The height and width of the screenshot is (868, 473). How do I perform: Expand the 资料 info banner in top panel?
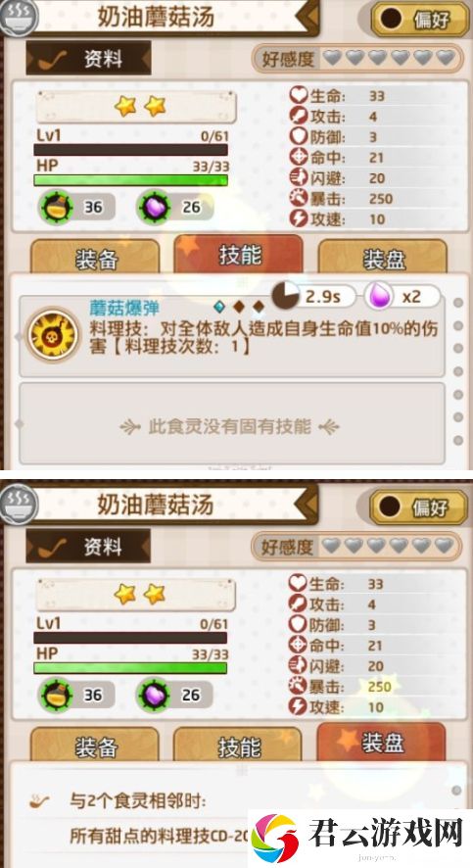[x=88, y=59]
